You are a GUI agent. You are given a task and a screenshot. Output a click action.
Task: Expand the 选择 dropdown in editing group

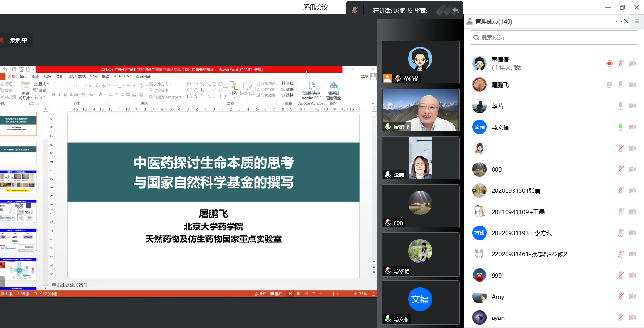point(289,95)
